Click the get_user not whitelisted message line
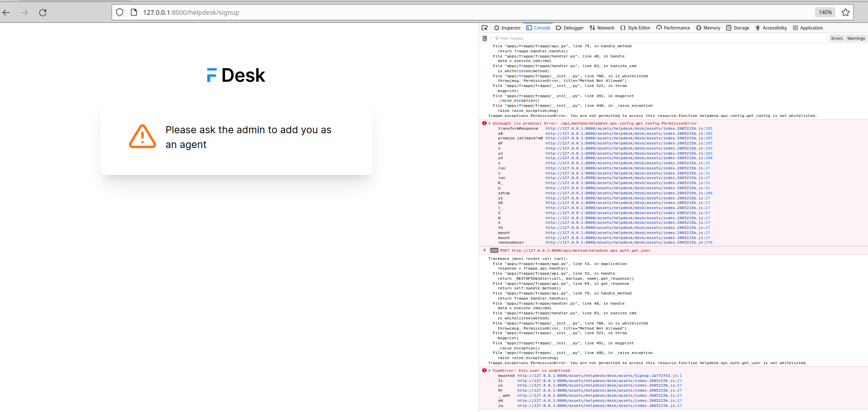The image size is (868, 412). [x=648, y=363]
